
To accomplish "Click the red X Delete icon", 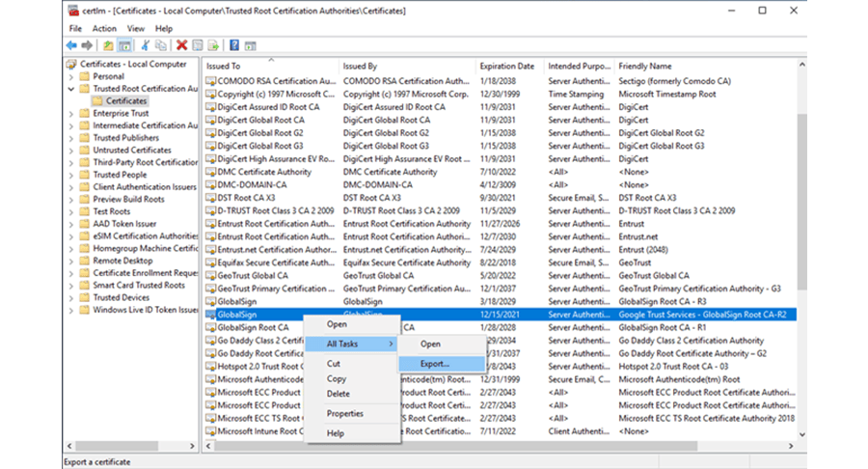I will point(181,45).
